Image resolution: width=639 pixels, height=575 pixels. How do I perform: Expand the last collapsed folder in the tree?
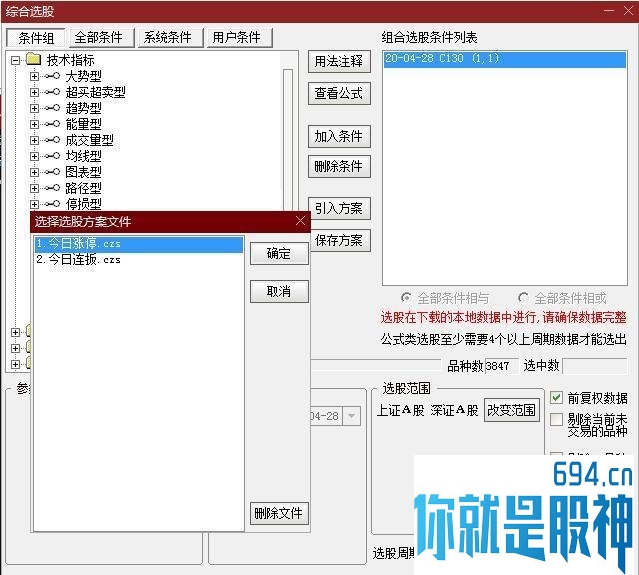15,364
